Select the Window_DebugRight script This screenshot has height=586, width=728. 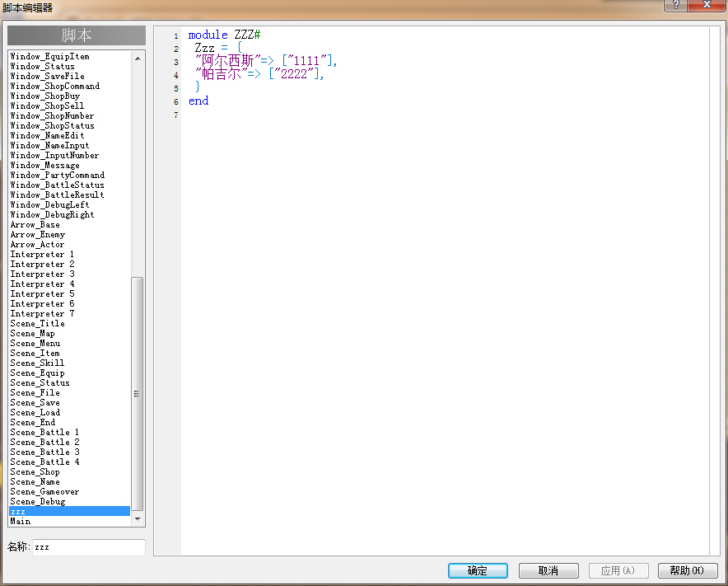coord(69,214)
